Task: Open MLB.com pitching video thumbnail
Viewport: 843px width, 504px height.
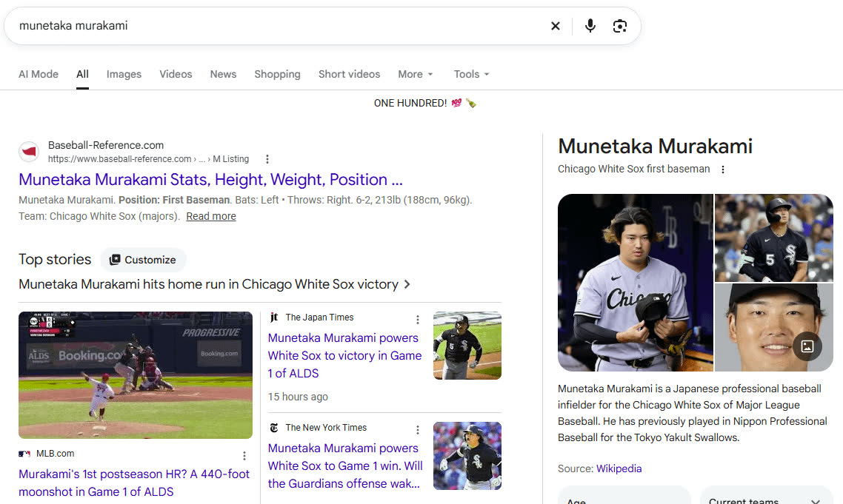Action: pos(136,375)
